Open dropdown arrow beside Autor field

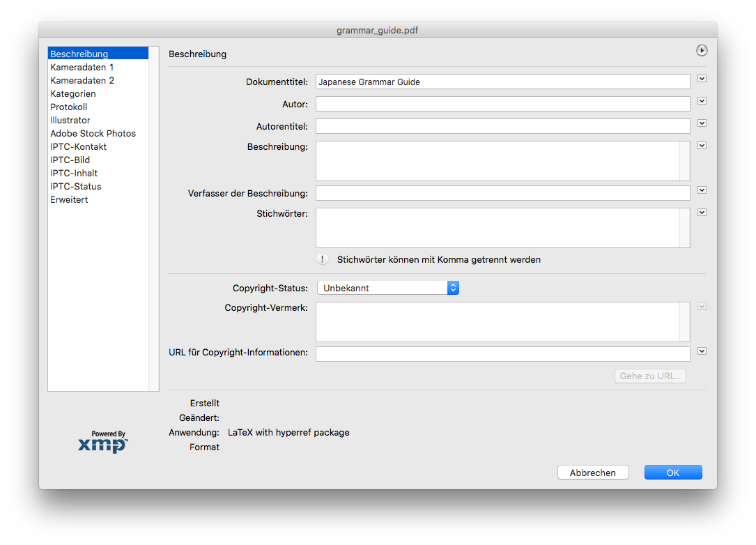click(x=702, y=101)
